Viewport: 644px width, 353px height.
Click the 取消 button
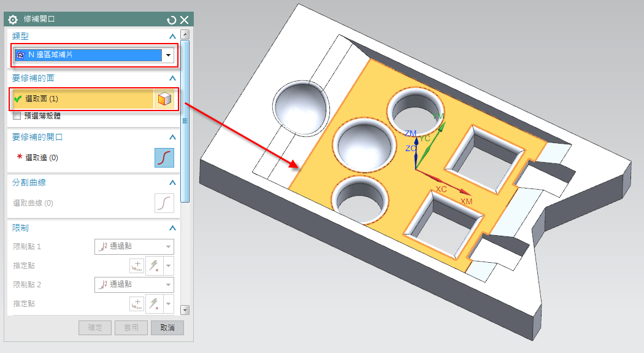[x=167, y=328]
